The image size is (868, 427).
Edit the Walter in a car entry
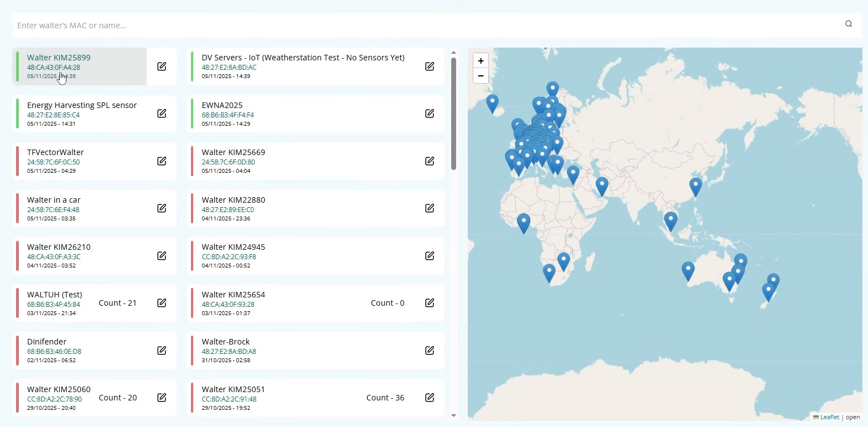162,208
